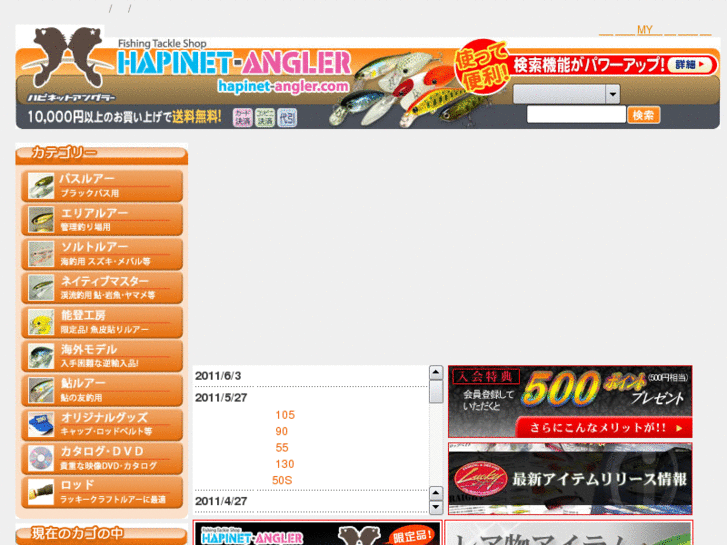Click the search category combo box
The image size is (727, 545).
(566, 94)
